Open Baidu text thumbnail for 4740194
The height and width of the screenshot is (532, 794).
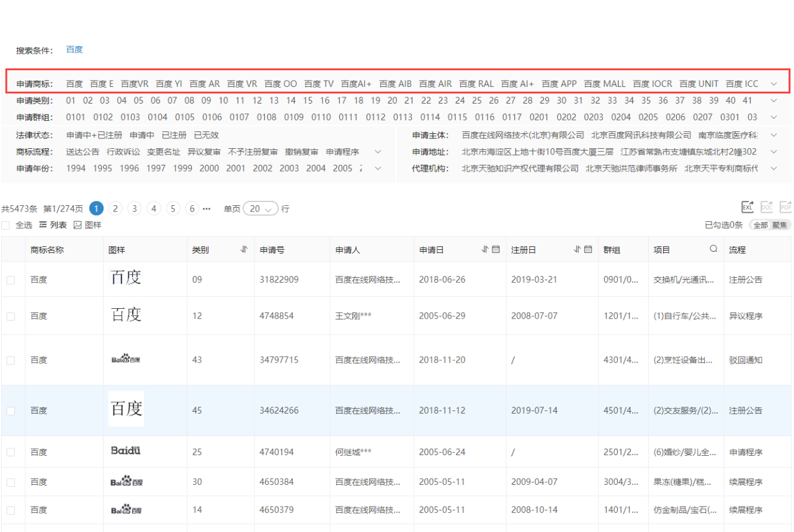point(126,450)
